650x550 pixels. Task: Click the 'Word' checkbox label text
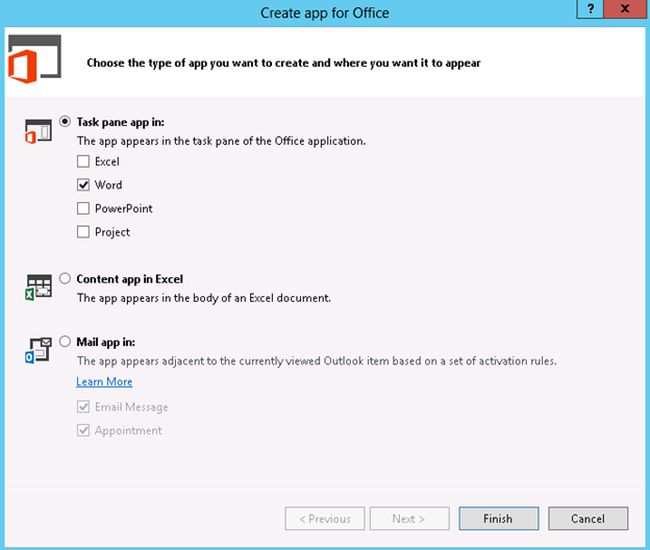point(108,185)
